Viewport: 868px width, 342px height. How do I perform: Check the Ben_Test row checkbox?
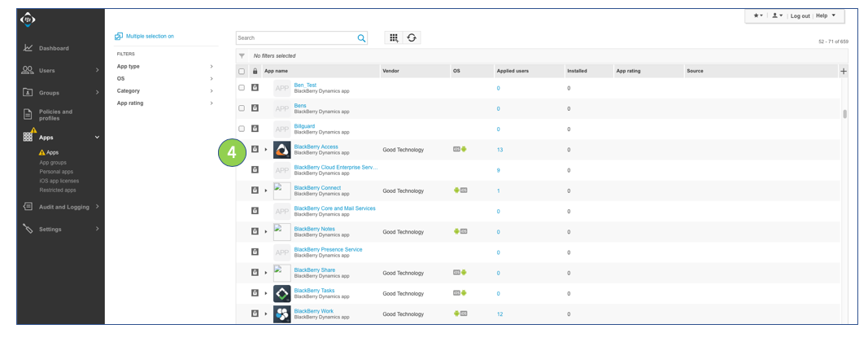(242, 87)
